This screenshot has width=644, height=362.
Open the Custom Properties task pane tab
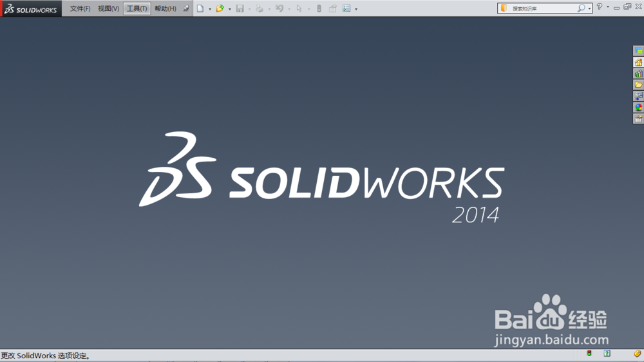pos(638,119)
